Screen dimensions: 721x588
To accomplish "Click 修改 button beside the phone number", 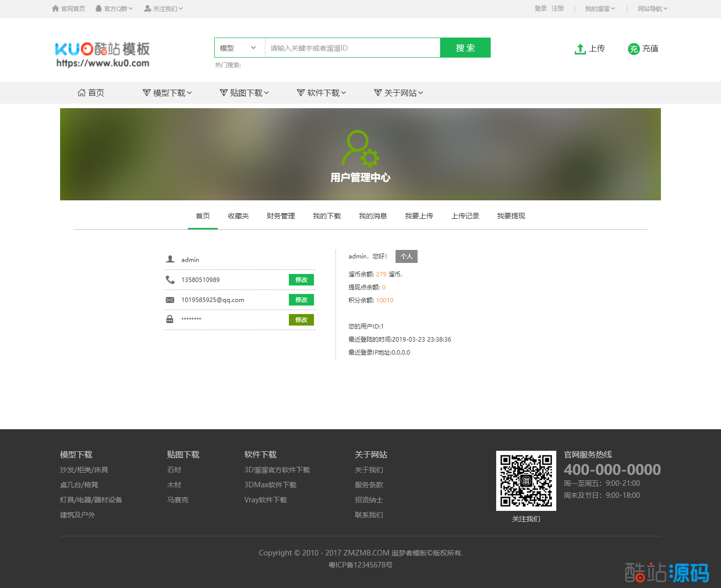I will (301, 280).
